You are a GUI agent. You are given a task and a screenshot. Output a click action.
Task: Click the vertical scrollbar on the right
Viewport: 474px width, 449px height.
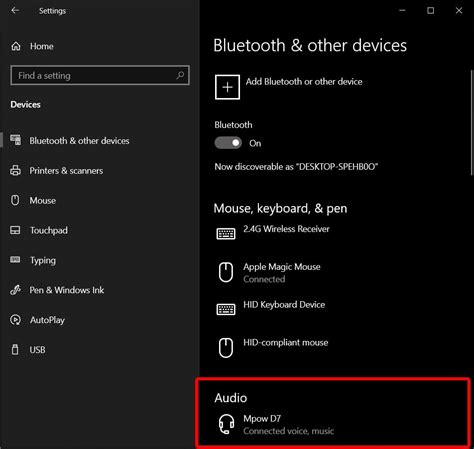[472, 122]
